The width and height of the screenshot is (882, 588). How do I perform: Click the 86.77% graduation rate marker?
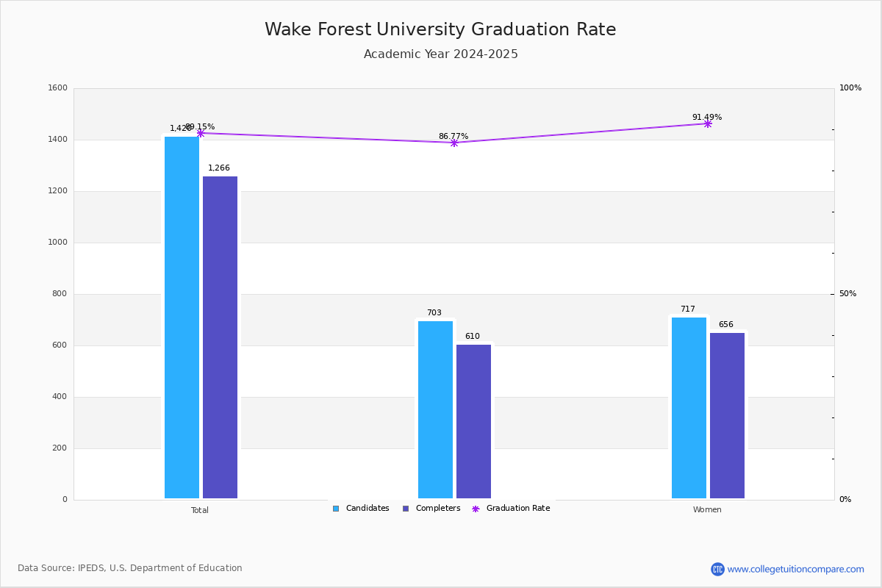[x=454, y=143]
